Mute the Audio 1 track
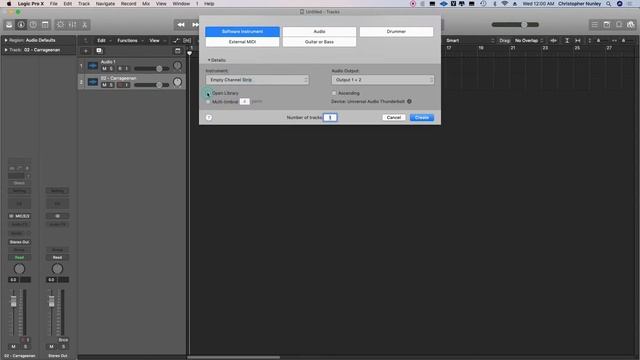640x360 pixels. coord(104,69)
